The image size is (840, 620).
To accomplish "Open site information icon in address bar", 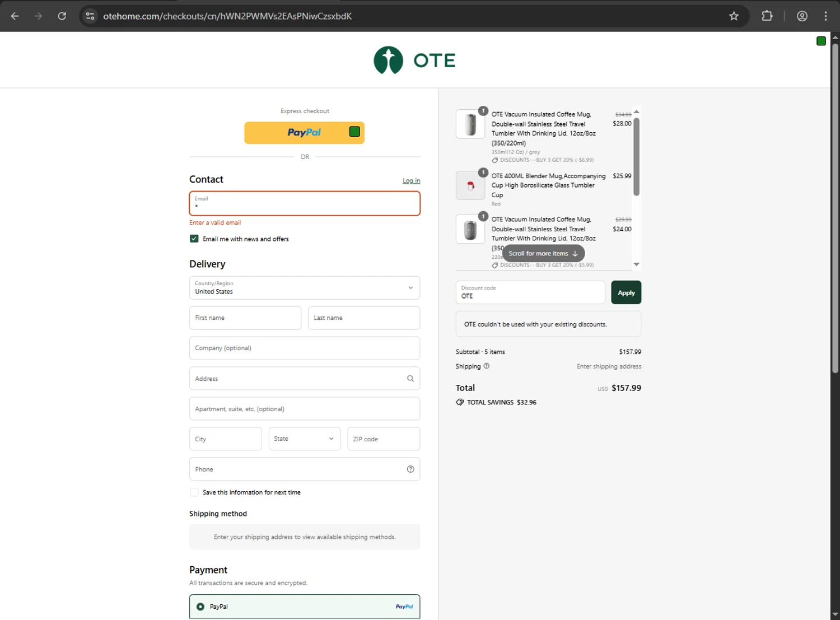I will pyautogui.click(x=90, y=16).
